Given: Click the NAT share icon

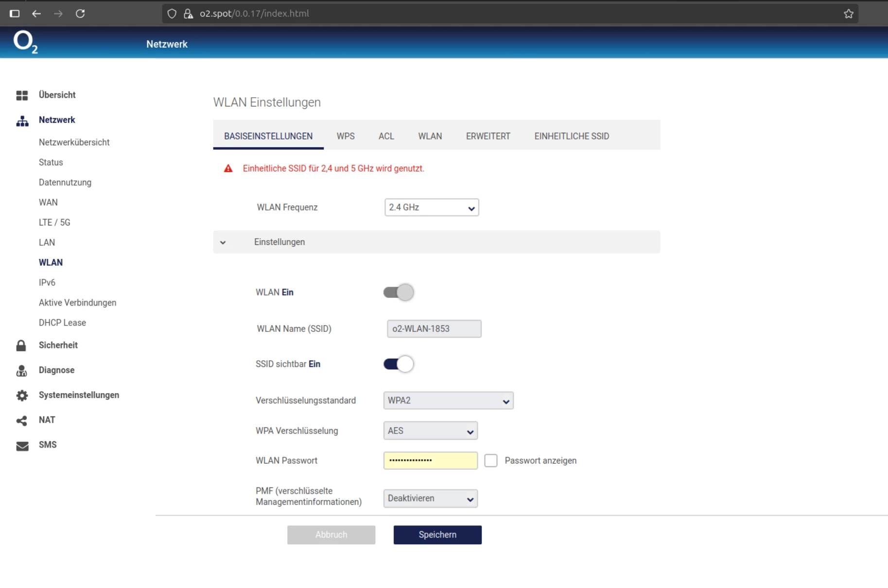Looking at the screenshot, I should tap(22, 420).
